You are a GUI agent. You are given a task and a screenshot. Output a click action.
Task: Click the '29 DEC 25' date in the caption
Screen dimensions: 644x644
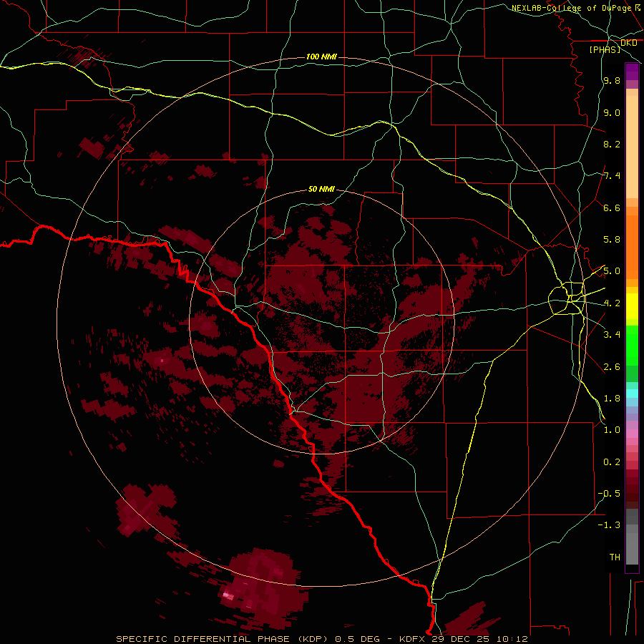460,639
